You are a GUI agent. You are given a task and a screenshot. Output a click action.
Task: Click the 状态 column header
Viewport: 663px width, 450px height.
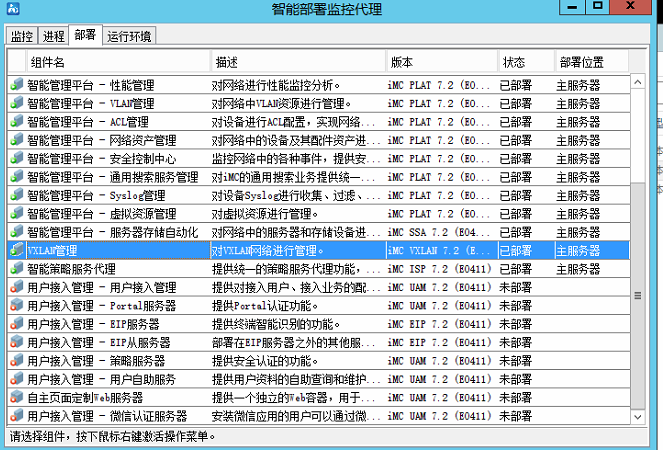[x=526, y=62]
